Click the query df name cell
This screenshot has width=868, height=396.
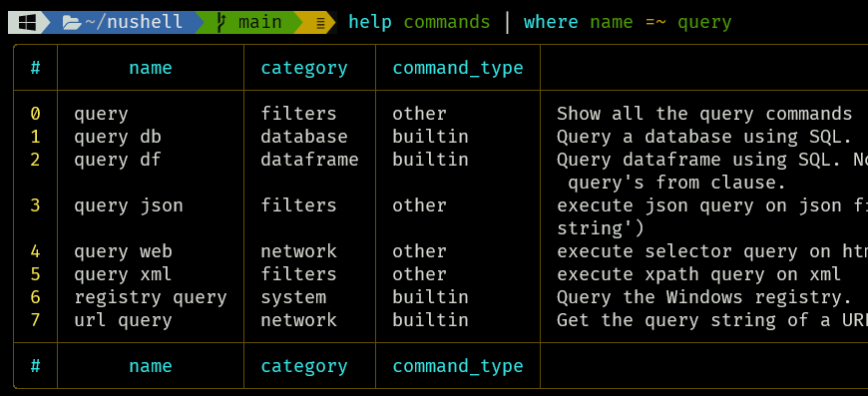118,161
